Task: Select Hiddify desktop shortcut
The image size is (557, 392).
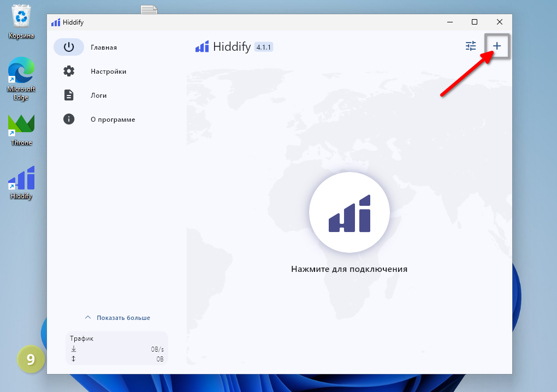Action: coord(21,183)
